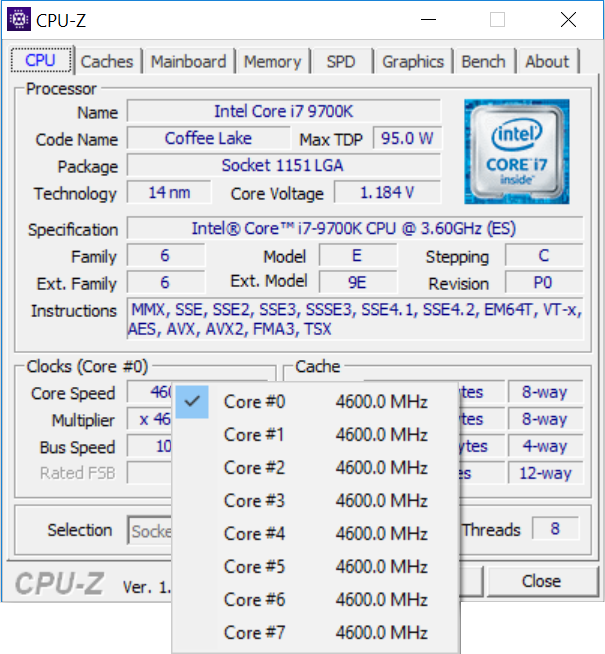Click the Stepping C value
605x654 pixels.
(544, 255)
